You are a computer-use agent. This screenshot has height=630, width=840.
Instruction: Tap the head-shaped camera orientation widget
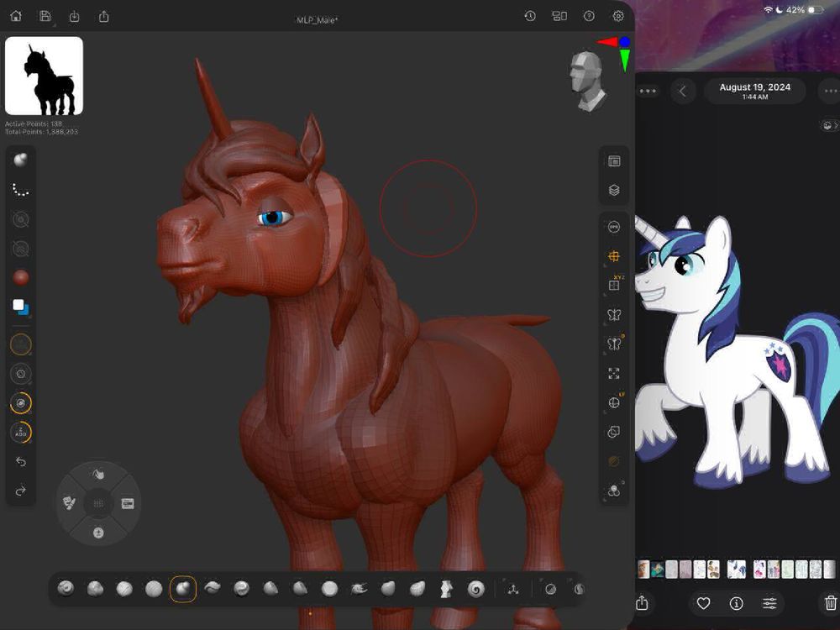588,81
